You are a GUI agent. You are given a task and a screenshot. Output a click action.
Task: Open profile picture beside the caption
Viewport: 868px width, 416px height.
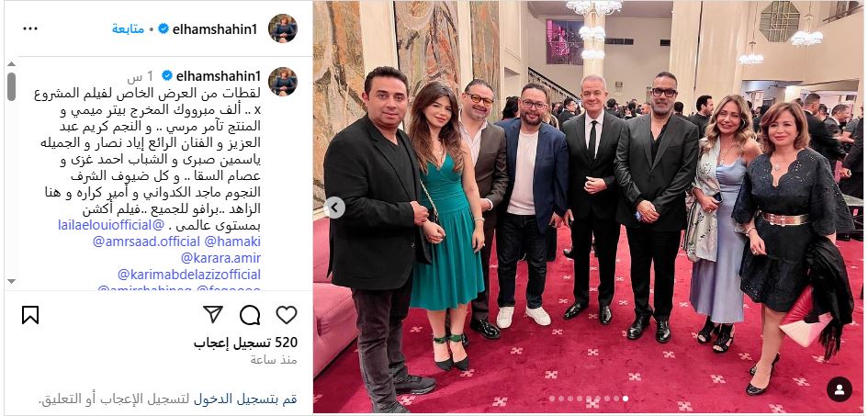click(x=283, y=82)
